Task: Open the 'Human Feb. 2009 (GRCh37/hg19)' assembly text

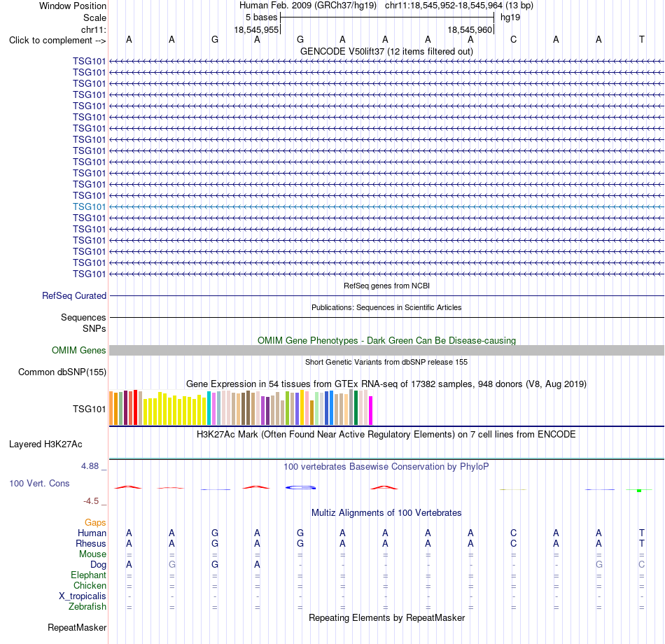Action: point(308,6)
